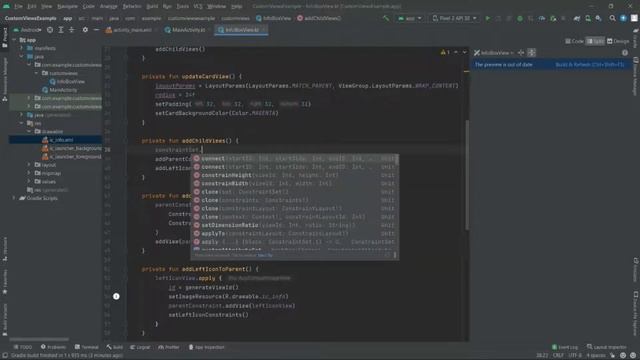Open the app run configuration dropdown

(410, 18)
